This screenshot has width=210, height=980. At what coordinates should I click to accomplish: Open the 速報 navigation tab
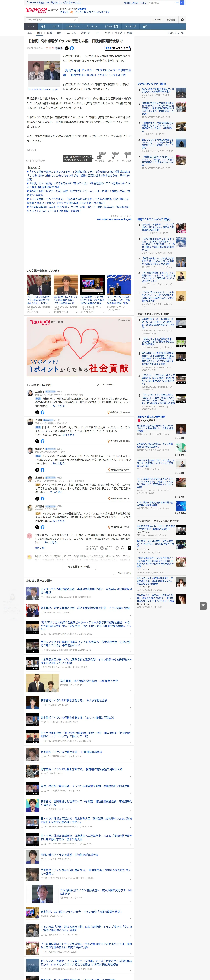(x=43, y=27)
